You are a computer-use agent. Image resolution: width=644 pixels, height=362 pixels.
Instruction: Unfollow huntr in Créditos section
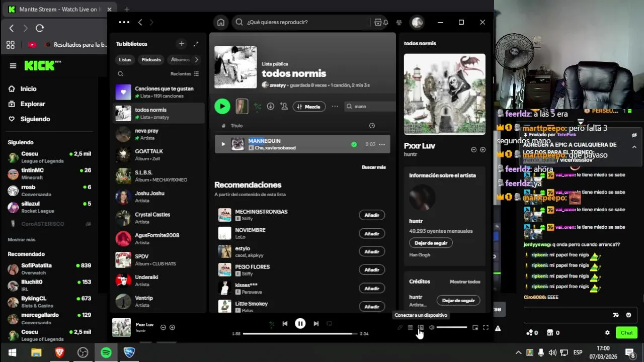tap(458, 301)
